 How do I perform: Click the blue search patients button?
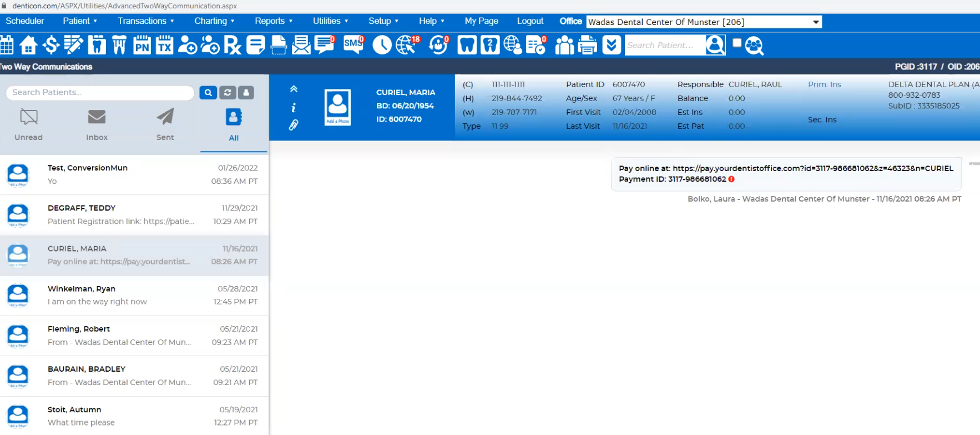208,93
